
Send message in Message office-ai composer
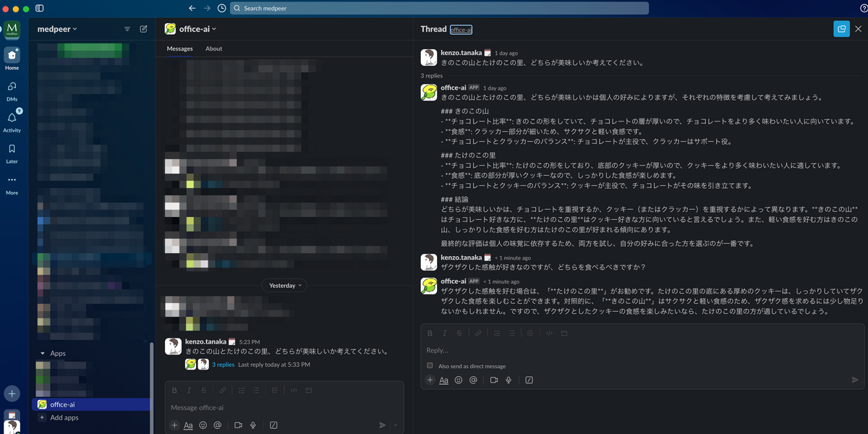coord(383,425)
